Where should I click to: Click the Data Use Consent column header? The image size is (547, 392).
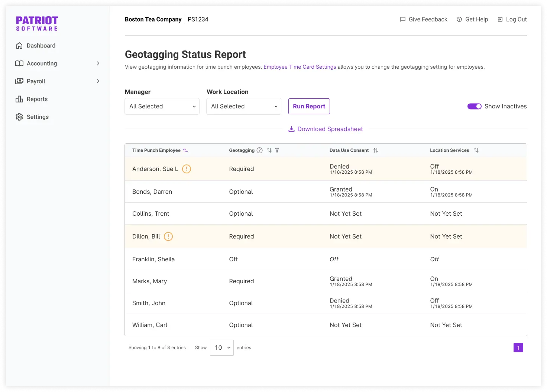point(349,150)
